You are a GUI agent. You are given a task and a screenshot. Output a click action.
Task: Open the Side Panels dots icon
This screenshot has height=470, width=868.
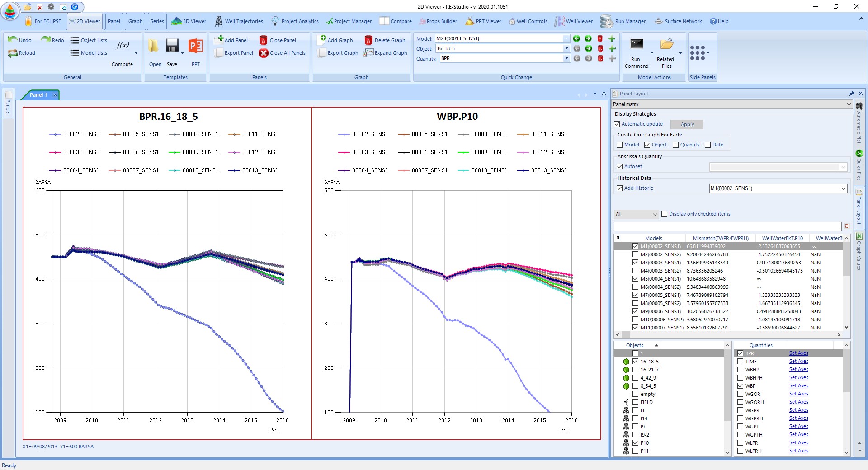click(698, 53)
